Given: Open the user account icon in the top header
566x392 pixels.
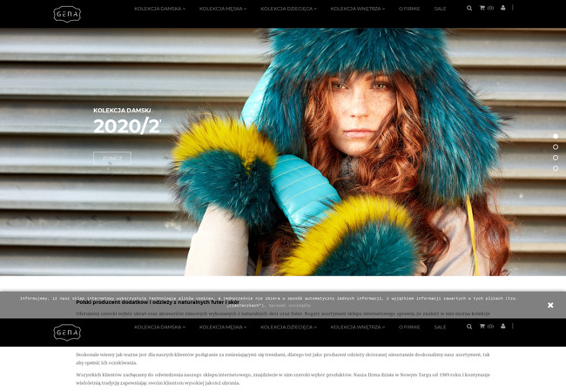Looking at the screenshot, I should point(502,8).
